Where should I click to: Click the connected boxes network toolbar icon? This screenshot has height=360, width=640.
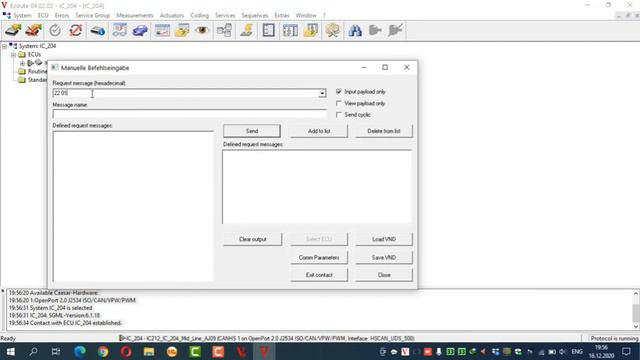224,31
